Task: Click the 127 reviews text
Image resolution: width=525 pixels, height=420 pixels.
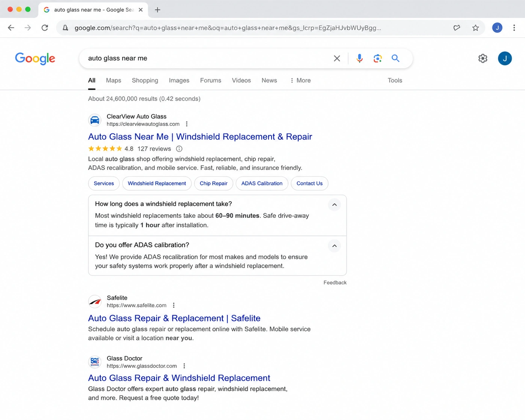Action: 154,149
